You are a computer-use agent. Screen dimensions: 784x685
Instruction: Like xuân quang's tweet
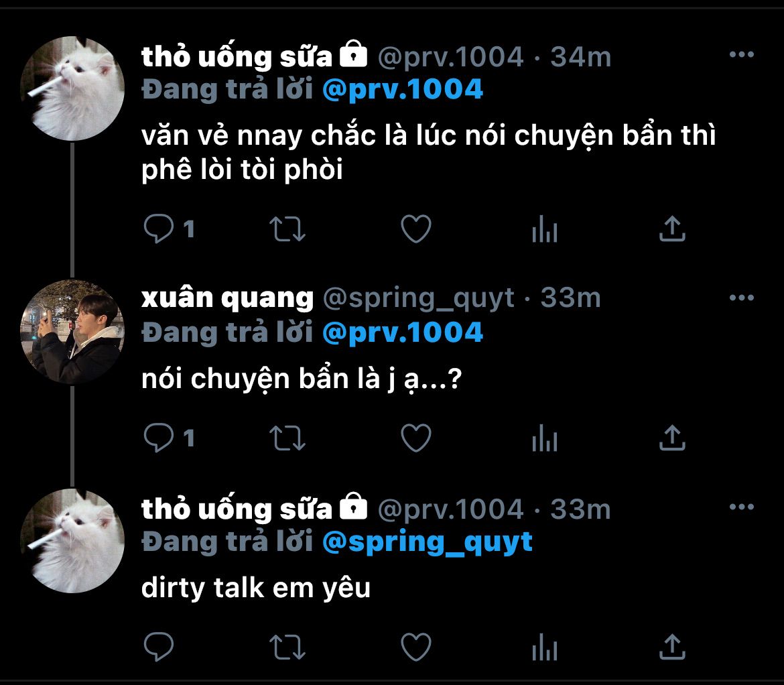[415, 438]
